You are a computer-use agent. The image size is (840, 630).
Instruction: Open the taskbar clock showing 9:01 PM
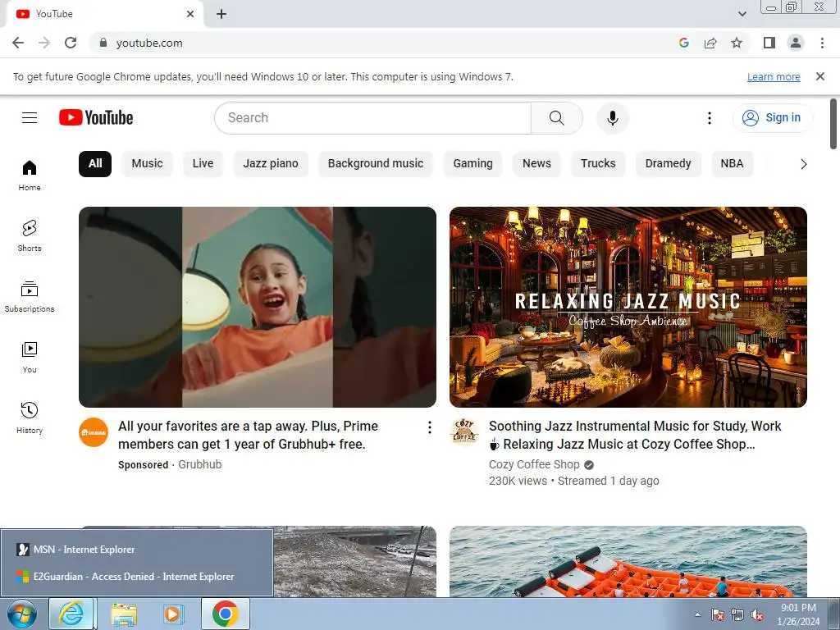[798, 614]
